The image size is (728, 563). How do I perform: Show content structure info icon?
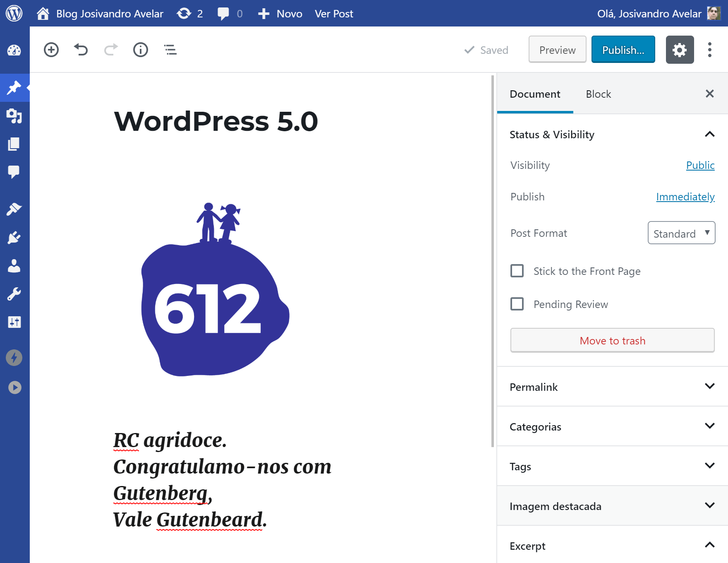tap(141, 50)
